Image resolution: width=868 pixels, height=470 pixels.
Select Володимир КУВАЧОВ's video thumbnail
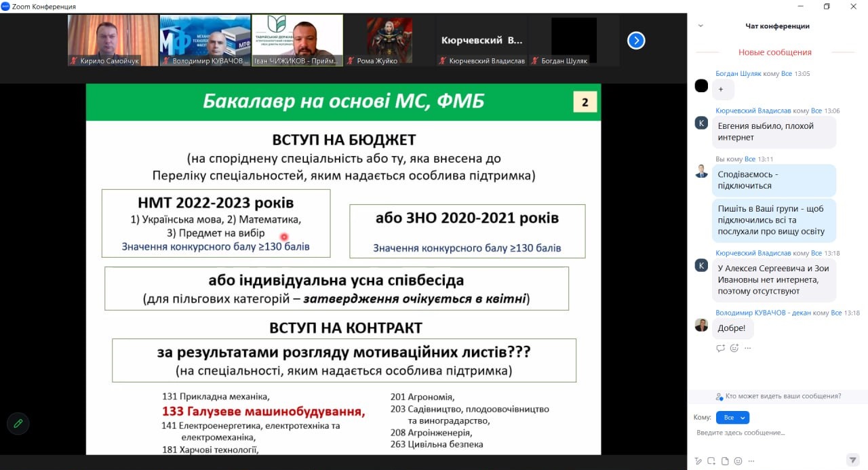pos(205,41)
